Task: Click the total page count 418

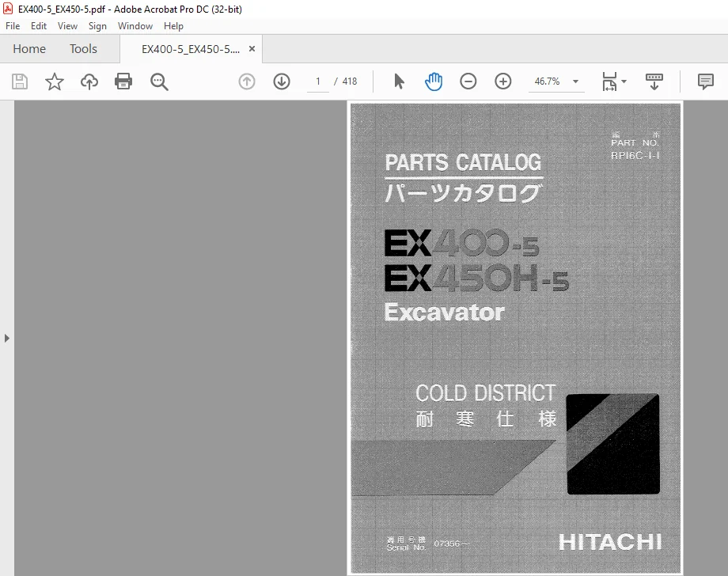Action: point(350,81)
